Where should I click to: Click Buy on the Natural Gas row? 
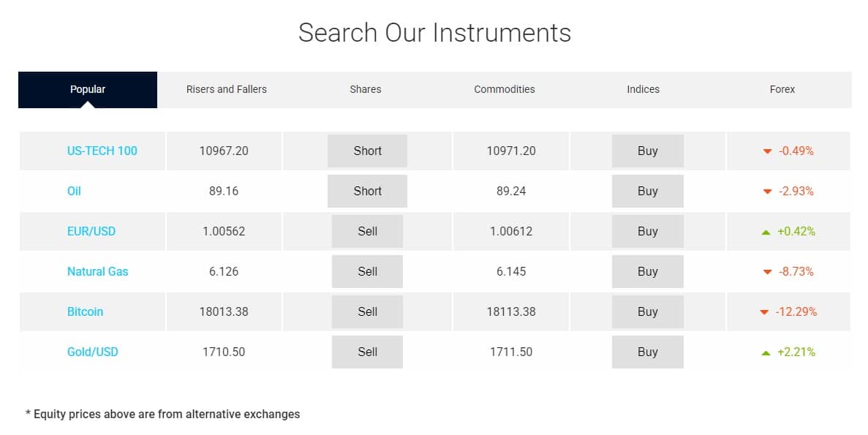pyautogui.click(x=647, y=271)
